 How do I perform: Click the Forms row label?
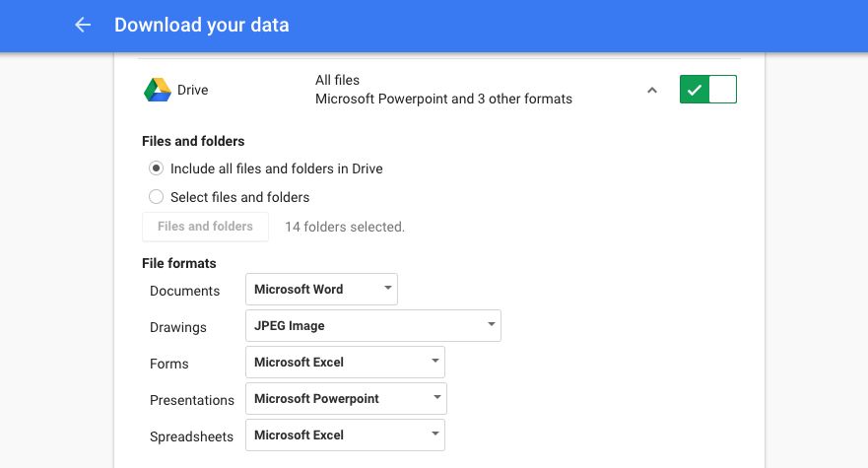tap(169, 364)
